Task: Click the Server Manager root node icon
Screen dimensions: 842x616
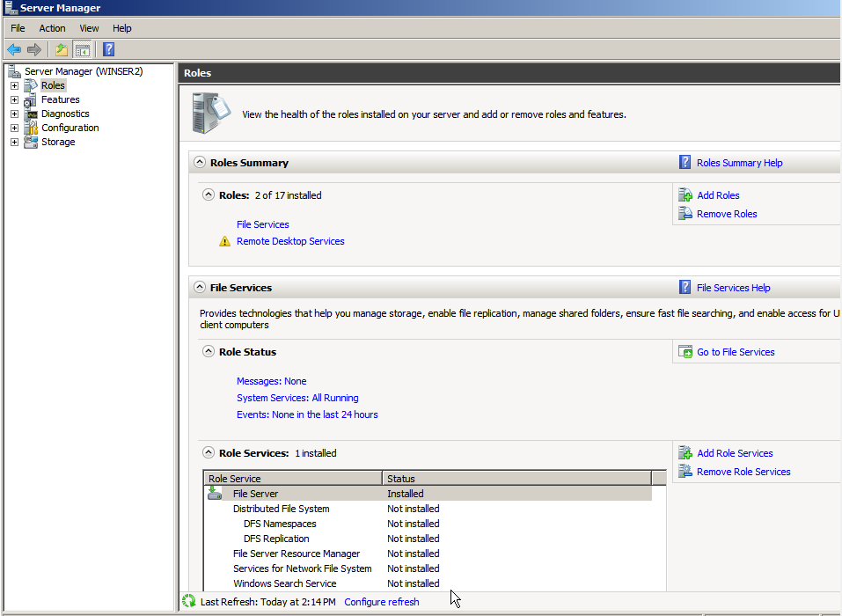Action: [x=14, y=71]
